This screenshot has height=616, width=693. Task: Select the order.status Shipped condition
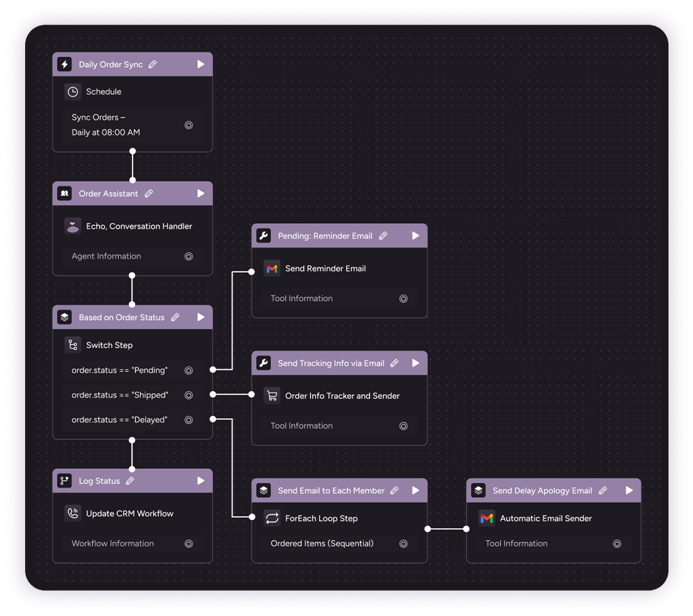pyautogui.click(x=119, y=395)
